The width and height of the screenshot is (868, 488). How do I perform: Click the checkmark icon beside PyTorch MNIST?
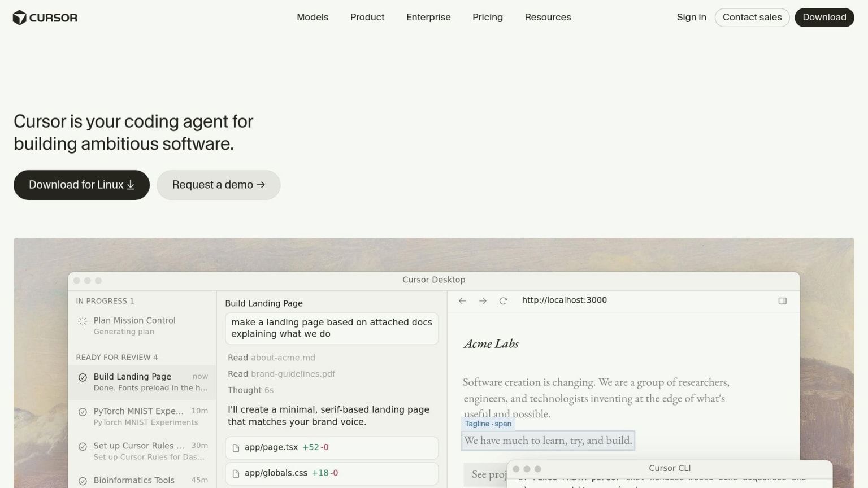tap(83, 412)
